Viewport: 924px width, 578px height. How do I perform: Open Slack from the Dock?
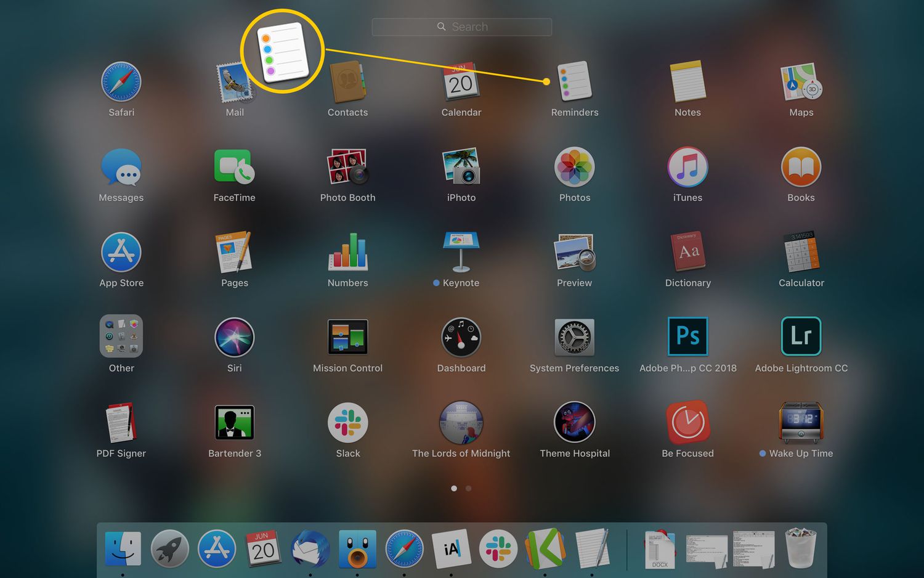point(498,548)
